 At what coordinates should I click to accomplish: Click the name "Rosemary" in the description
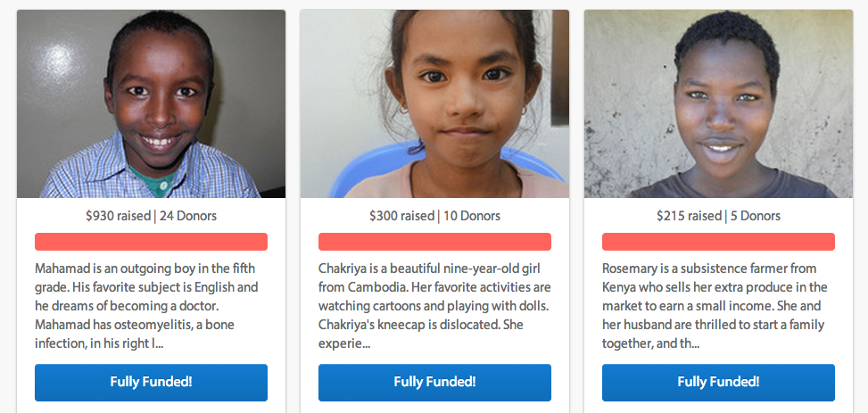click(631, 268)
